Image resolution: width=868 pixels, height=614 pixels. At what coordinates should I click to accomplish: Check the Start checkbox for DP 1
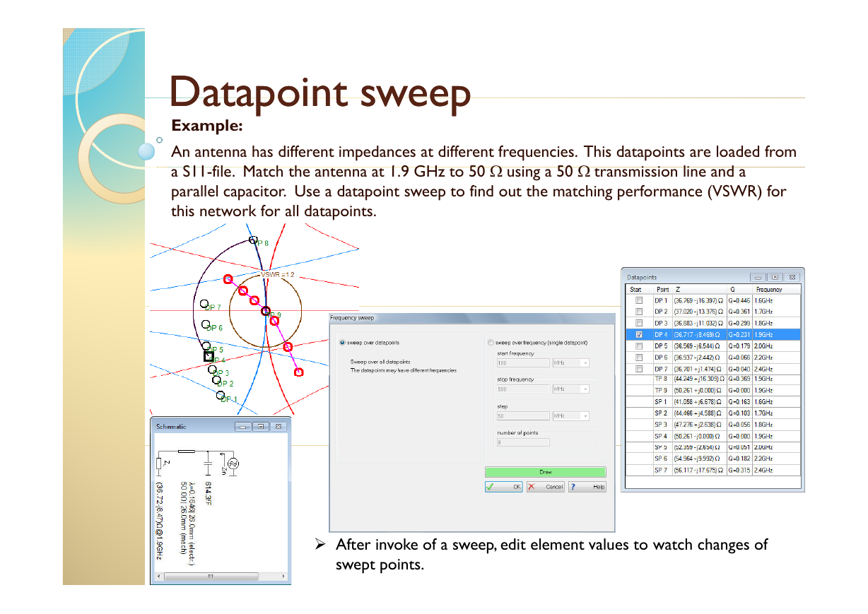[638, 300]
